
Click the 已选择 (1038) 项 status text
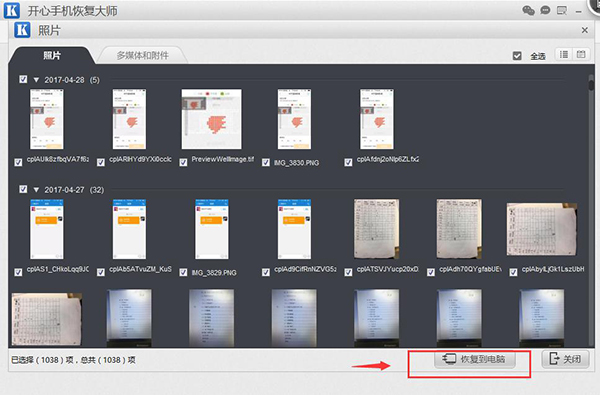coord(42,360)
